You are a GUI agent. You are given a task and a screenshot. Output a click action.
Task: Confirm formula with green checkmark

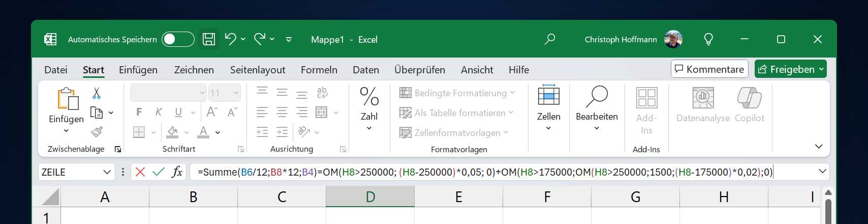point(159,172)
